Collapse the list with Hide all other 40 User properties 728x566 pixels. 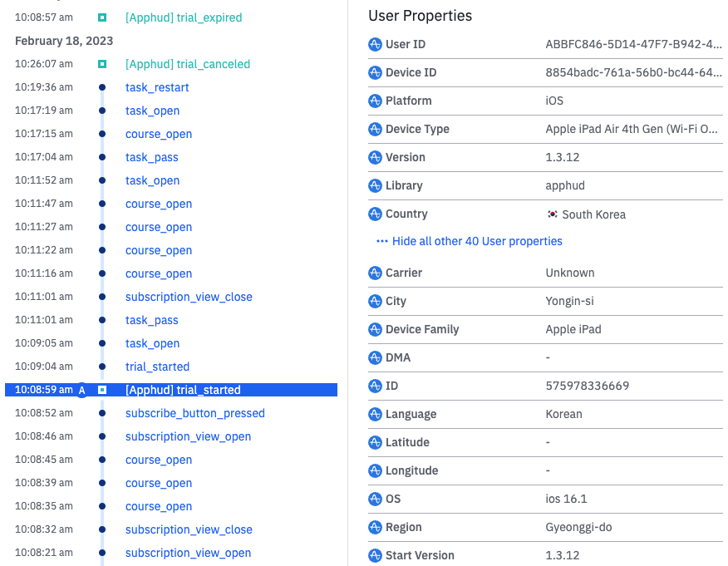470,241
